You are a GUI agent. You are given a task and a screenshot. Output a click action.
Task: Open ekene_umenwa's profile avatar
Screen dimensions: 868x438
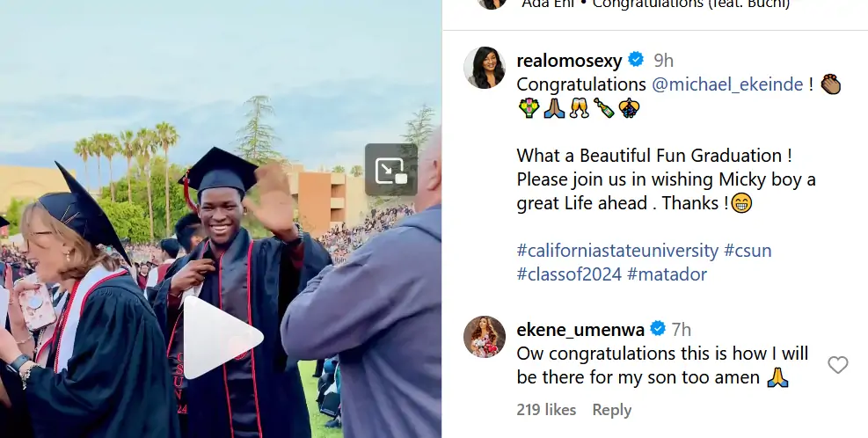pyautogui.click(x=485, y=337)
